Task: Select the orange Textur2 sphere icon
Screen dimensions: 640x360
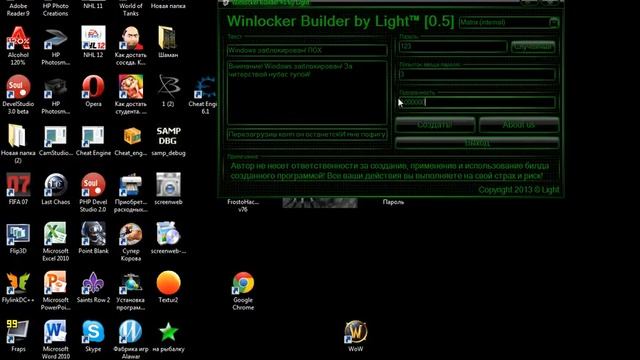Action: click(x=168, y=283)
